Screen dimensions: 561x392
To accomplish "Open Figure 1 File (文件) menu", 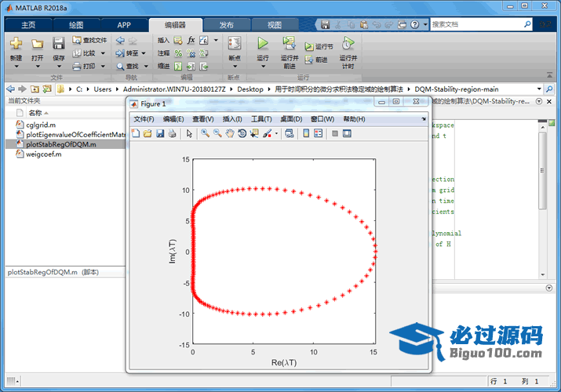I will click(x=144, y=119).
